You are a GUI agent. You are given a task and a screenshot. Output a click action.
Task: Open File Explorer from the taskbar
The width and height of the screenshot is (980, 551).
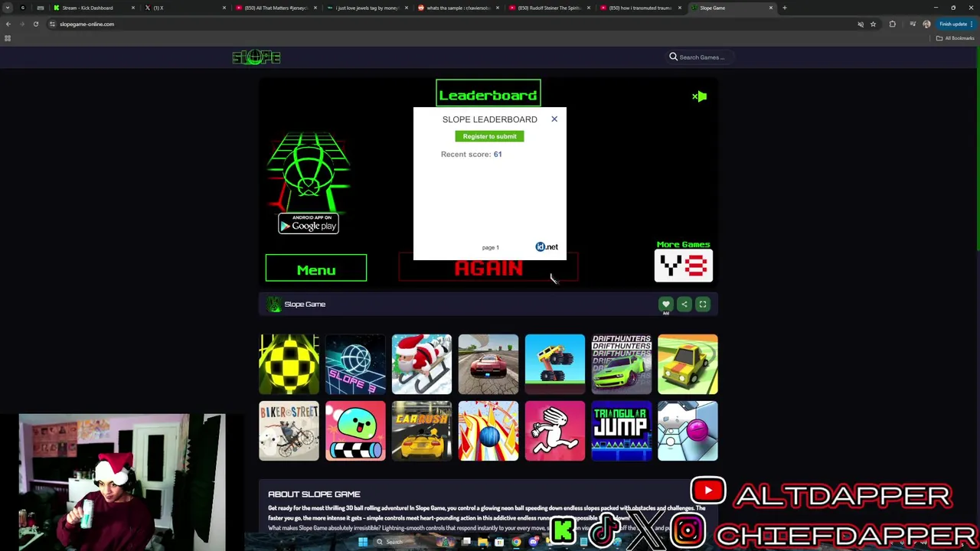[x=483, y=542]
